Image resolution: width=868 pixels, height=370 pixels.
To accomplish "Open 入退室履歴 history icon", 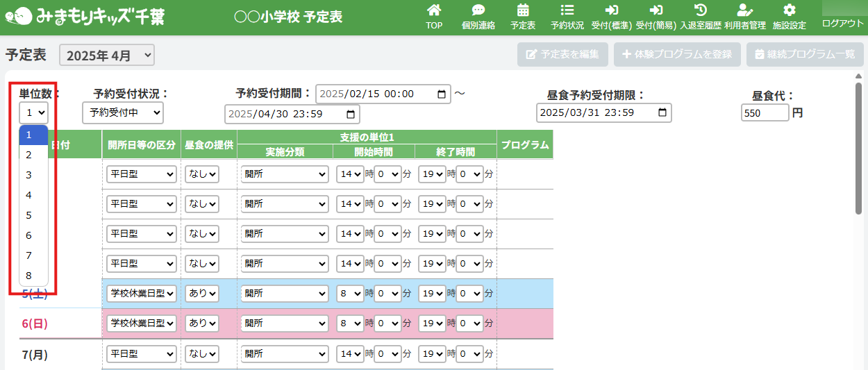I will [x=701, y=10].
